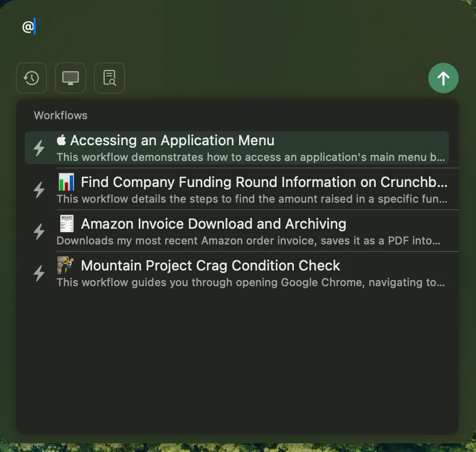Click the history clock icon

(x=31, y=78)
